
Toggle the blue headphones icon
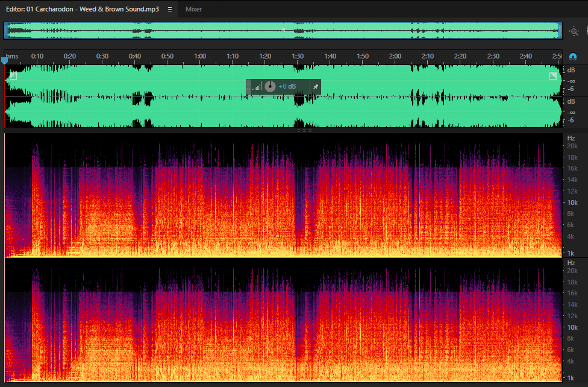572,57
